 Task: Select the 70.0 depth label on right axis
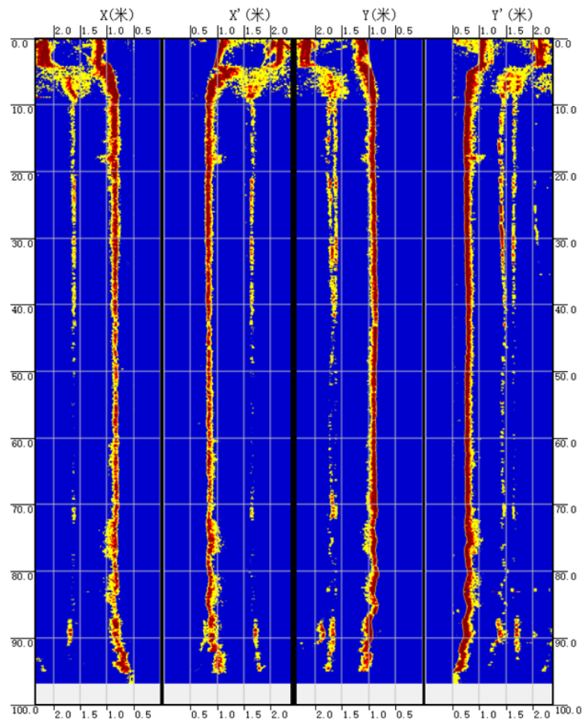pos(565,510)
